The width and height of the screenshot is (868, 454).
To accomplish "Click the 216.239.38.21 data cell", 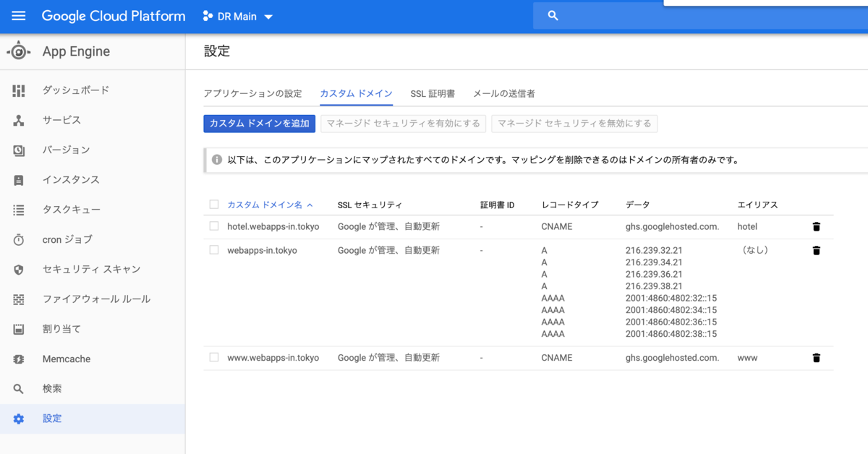I will (654, 286).
